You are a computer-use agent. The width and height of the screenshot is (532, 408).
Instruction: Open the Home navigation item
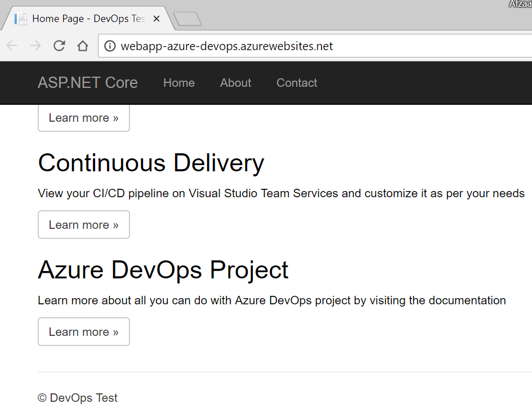point(179,82)
